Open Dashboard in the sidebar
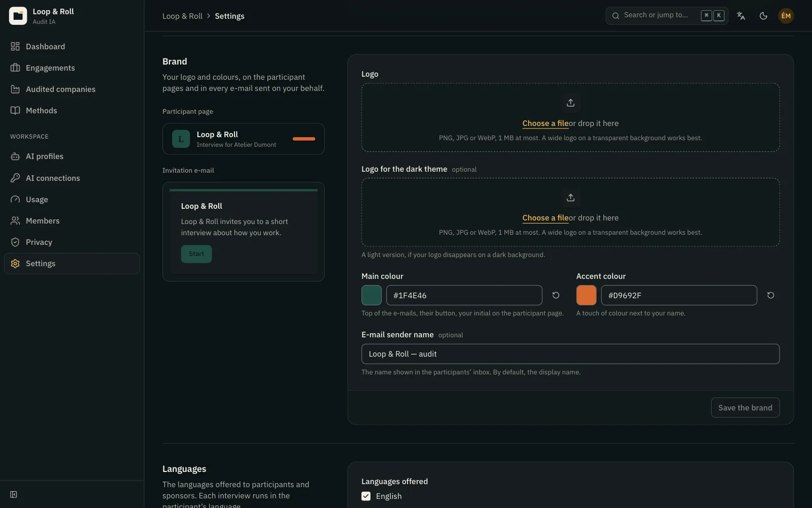Screen dimensions: 812x508 point(72,47)
